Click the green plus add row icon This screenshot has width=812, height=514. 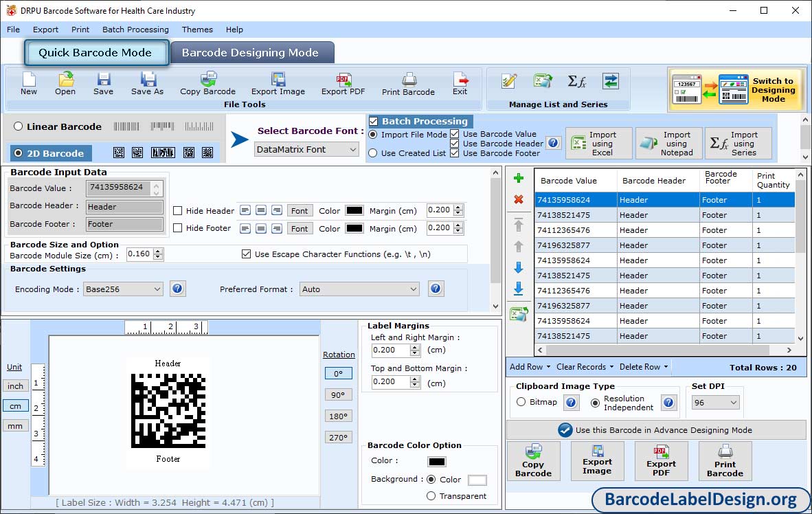pyautogui.click(x=519, y=178)
